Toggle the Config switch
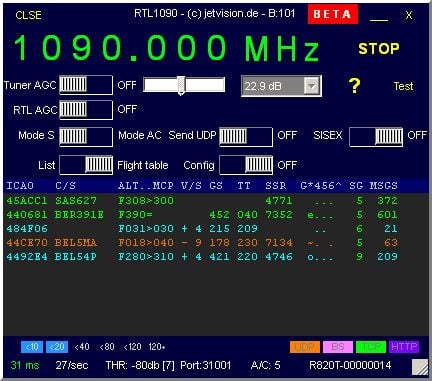 pyautogui.click(x=246, y=165)
